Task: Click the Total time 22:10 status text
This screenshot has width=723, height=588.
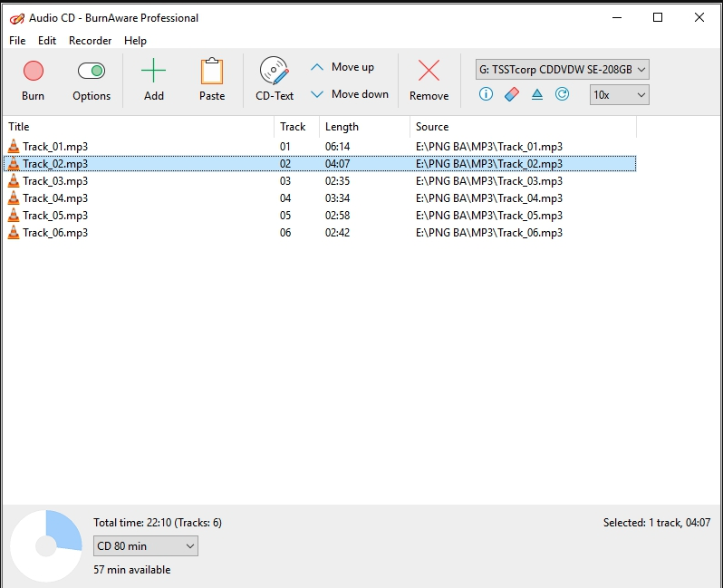Action: (158, 523)
